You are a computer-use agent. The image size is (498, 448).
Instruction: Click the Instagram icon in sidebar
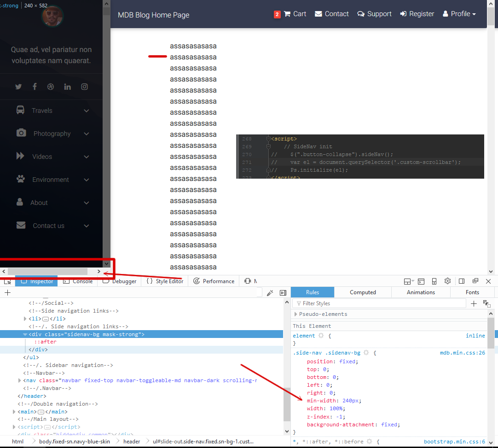84,87
